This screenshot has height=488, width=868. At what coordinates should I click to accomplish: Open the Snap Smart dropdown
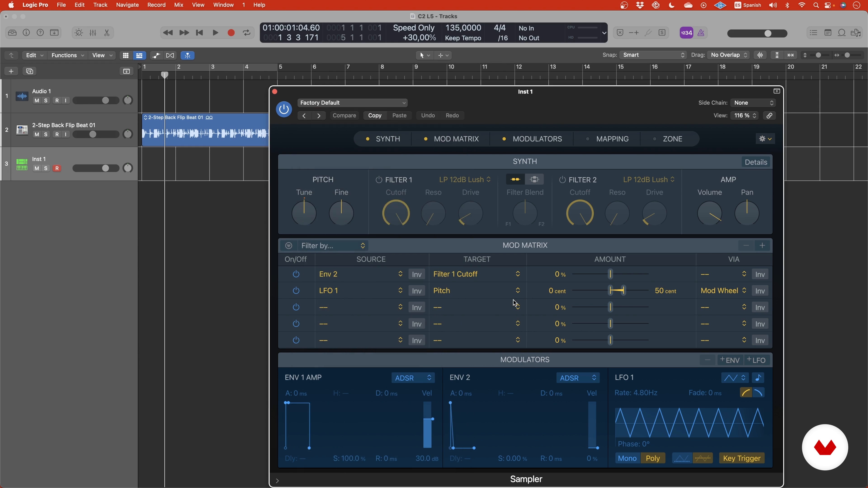coord(653,55)
